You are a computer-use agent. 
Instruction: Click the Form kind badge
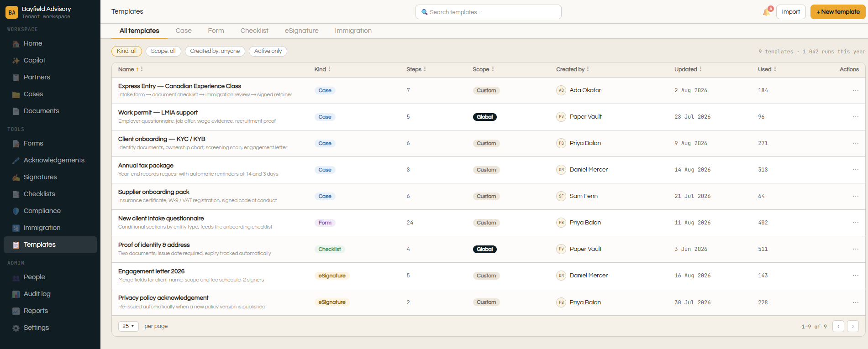click(x=325, y=223)
